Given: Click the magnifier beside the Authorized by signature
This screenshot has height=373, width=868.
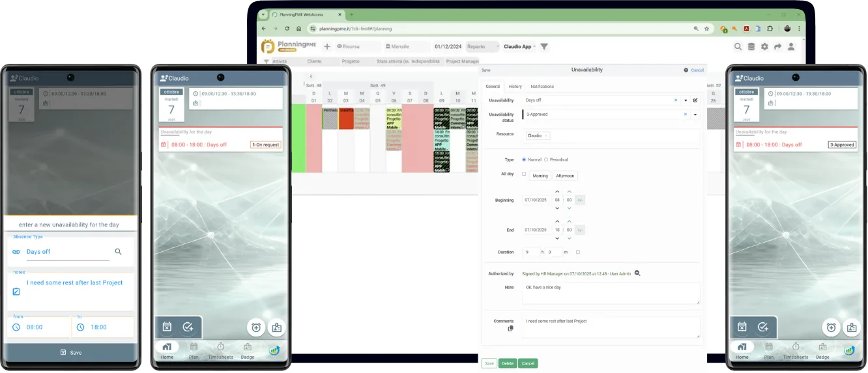Looking at the screenshot, I should click(637, 273).
